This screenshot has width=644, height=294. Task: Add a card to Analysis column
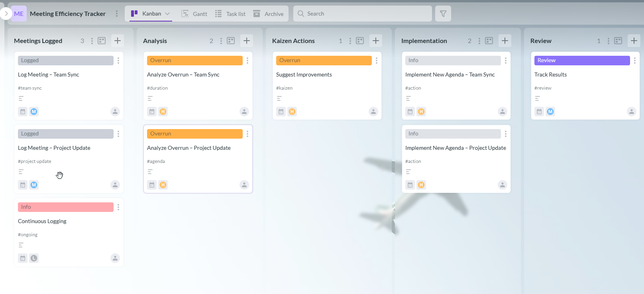pos(247,41)
